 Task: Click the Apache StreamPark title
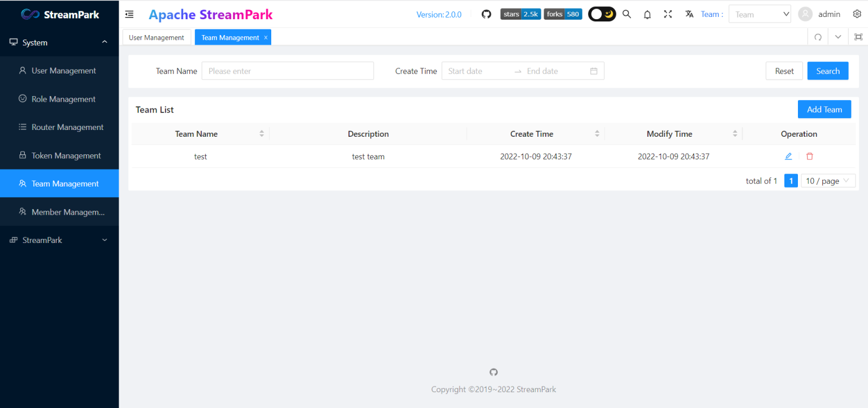coord(211,15)
